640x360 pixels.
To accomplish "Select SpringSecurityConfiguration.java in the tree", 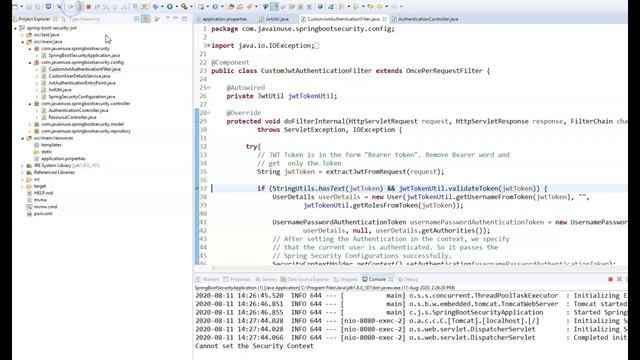I will (x=82, y=97).
